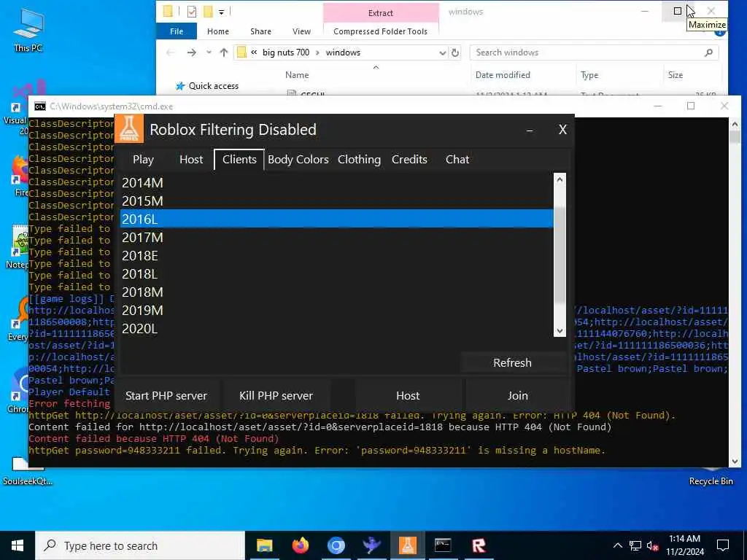Click cmd window scrollbar up arrow
Screen dimensions: 747x560
[734, 124]
